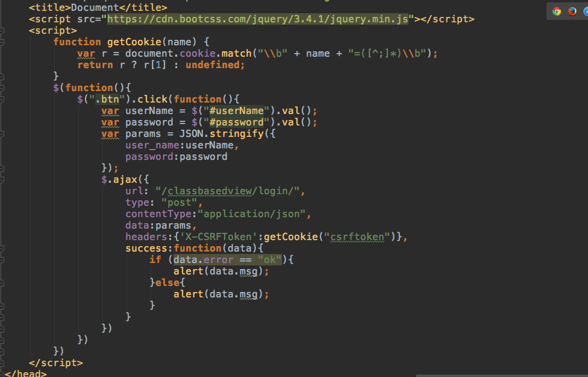588x377 pixels.
Task: Click the getCookie name in the function declaration
Action: click(134, 42)
